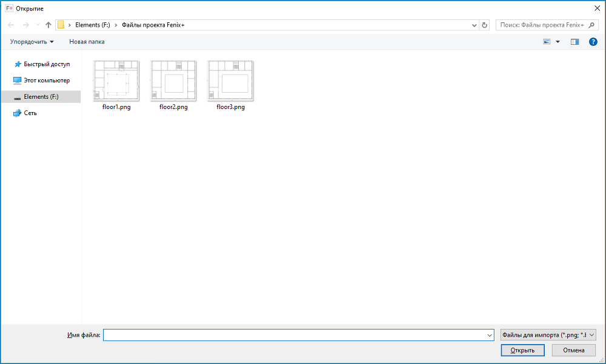
Task: Click the 'Отмена' button
Action: [573, 350]
